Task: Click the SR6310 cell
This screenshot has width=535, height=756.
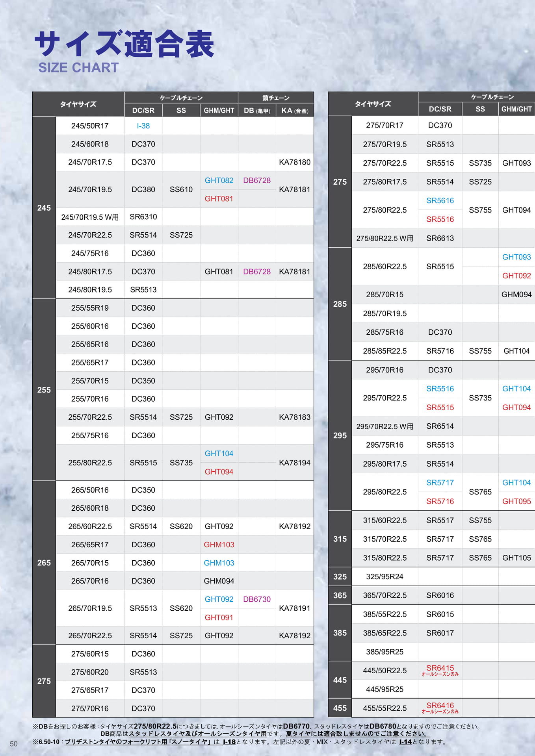Action: coord(143,217)
